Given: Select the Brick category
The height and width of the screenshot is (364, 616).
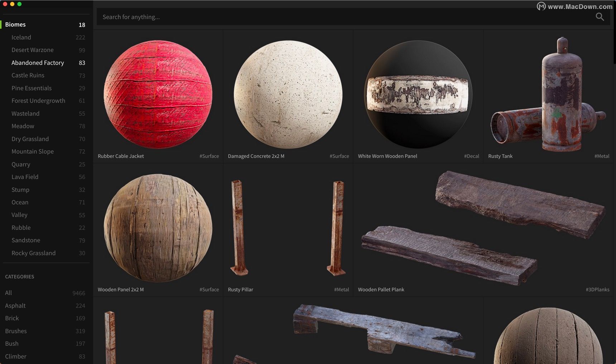Looking at the screenshot, I should click(45, 318).
